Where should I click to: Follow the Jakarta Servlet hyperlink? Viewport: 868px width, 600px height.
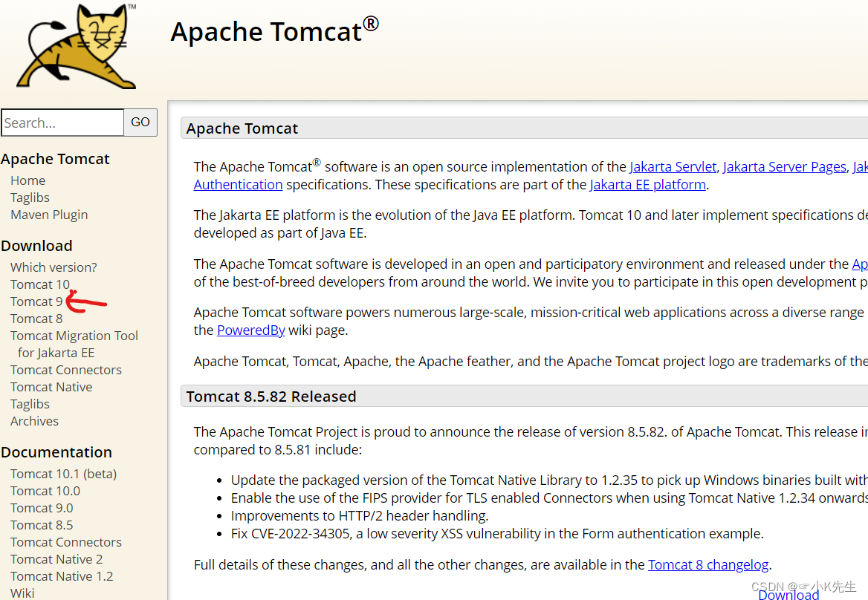pyautogui.click(x=673, y=167)
